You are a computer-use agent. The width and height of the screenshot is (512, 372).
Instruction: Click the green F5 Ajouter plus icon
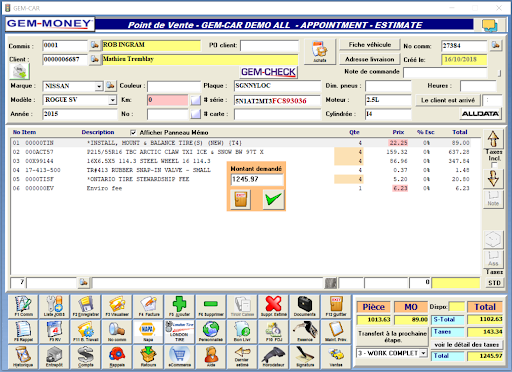179,306
